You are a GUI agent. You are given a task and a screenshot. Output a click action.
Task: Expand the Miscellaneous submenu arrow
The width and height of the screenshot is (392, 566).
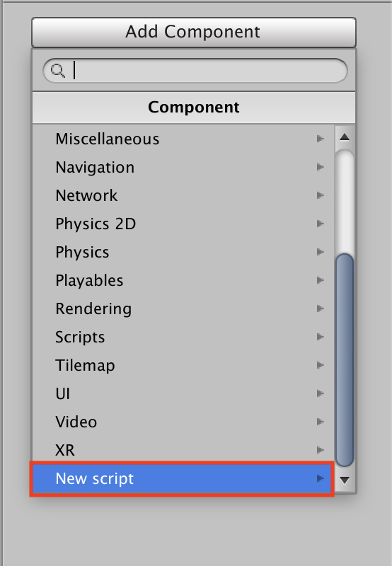[320, 139]
